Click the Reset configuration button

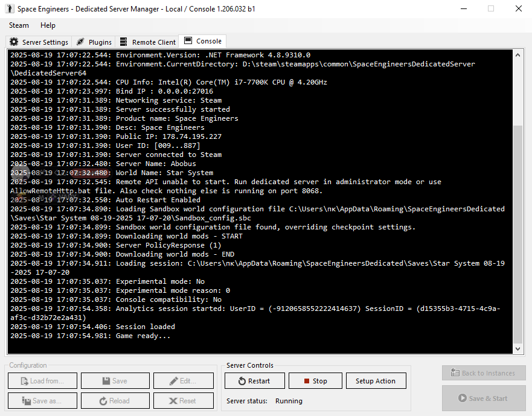coord(183,401)
